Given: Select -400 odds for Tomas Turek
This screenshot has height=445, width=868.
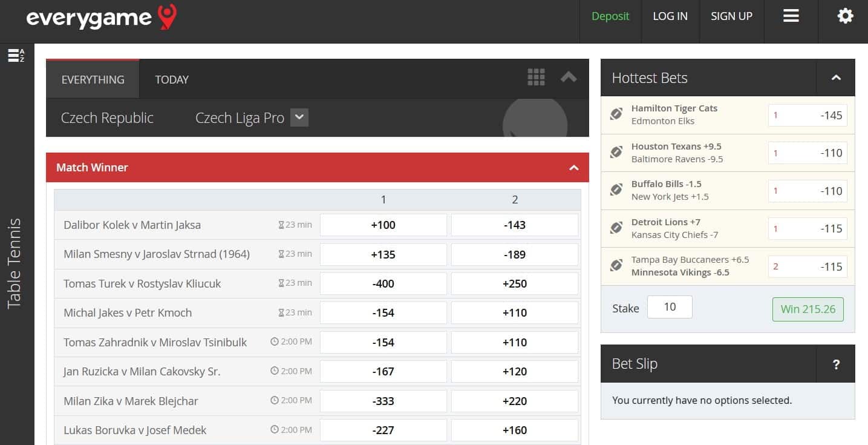Looking at the screenshot, I should (383, 283).
